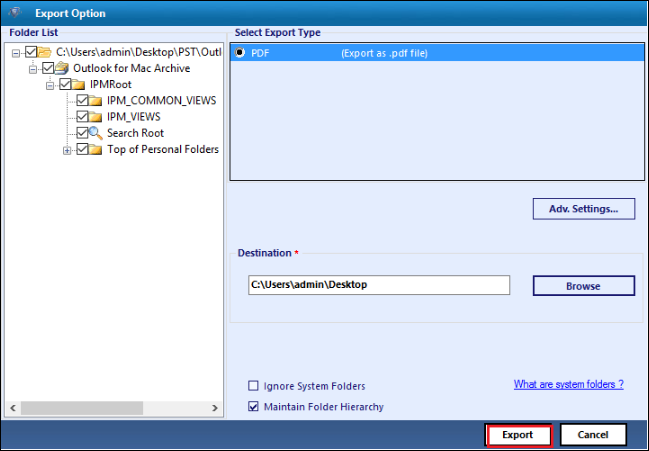Click the folder list scroll left arrow

click(13, 408)
